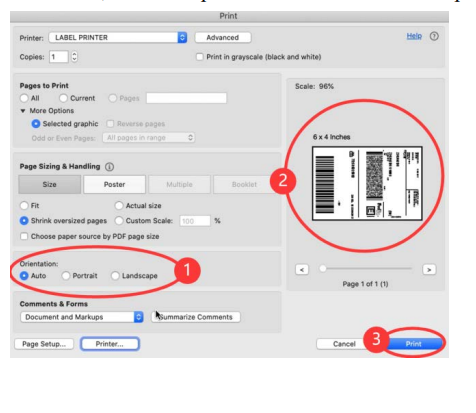Click the help question mark icon
The image size is (476, 413).
point(434,36)
